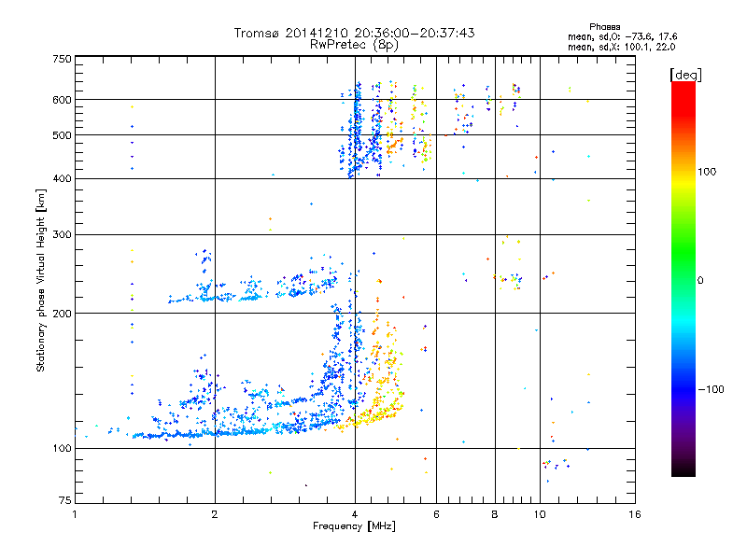
Task: Click the x-axis tick label '2'
Action: [215, 514]
